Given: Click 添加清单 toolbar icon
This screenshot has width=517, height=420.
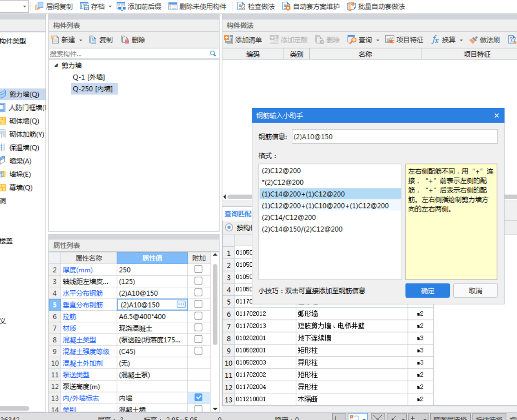Looking at the screenshot, I should pyautogui.click(x=229, y=40).
